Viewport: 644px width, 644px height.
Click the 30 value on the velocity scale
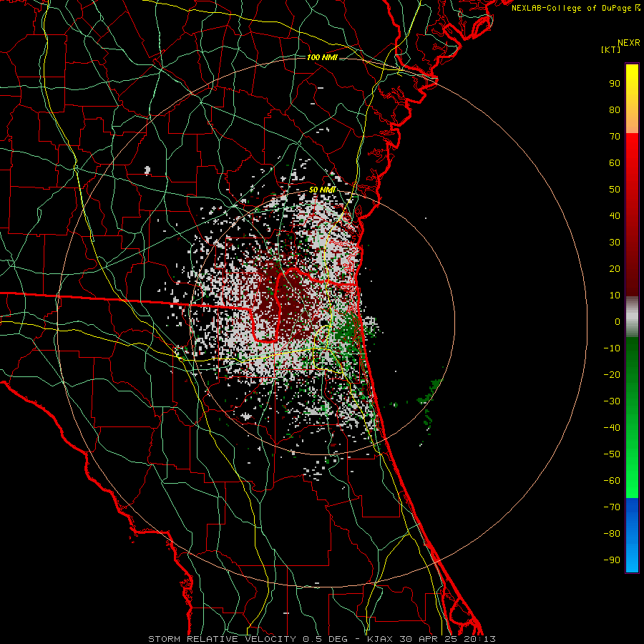(x=615, y=243)
